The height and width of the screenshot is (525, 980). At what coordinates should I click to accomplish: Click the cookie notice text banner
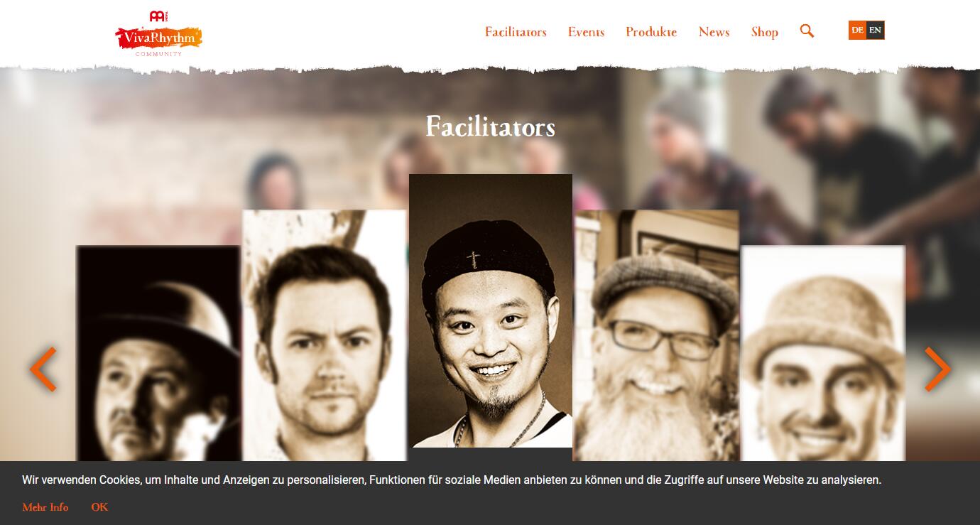coord(452,480)
